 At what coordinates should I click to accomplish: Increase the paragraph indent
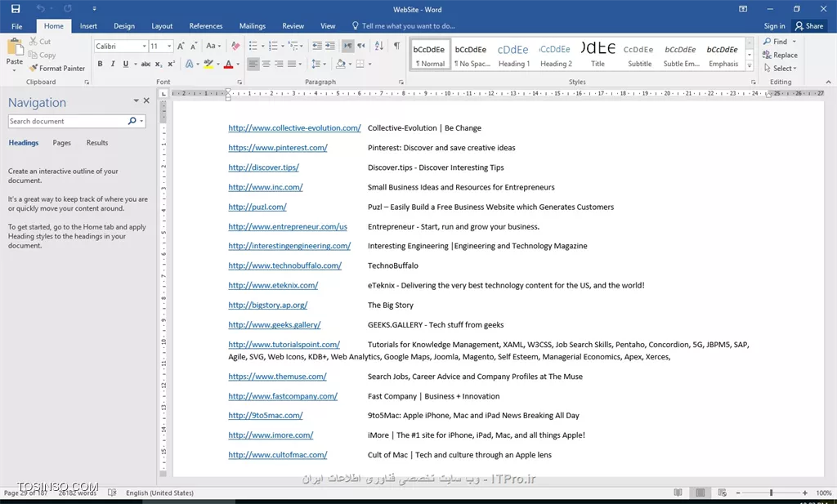pyautogui.click(x=330, y=47)
